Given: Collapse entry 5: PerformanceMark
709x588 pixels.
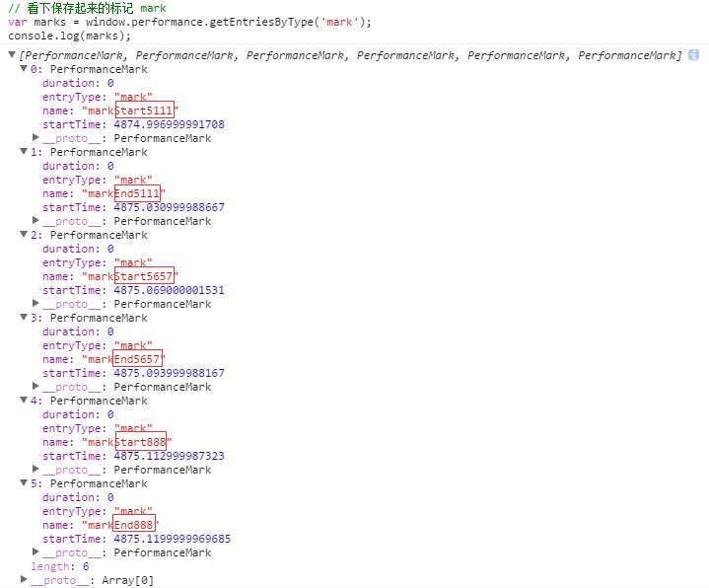Looking at the screenshot, I should 24,483.
